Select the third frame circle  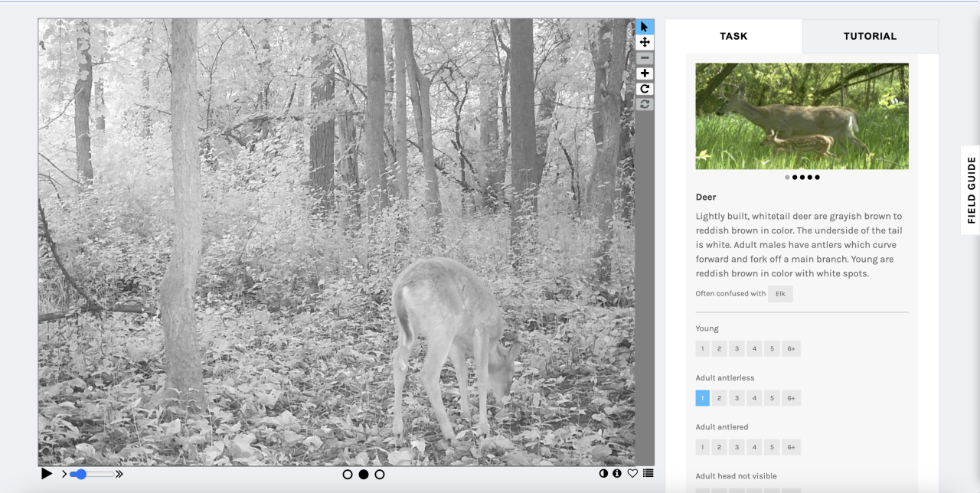tap(380, 475)
